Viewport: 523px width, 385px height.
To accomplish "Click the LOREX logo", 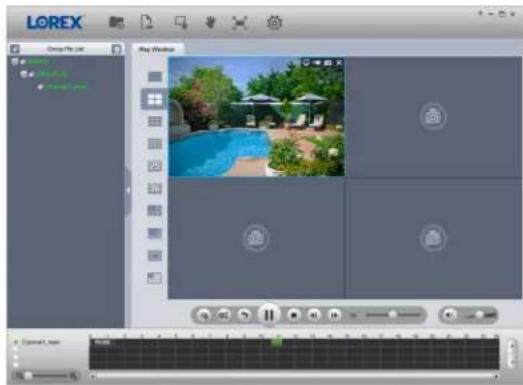I will pyautogui.click(x=54, y=23).
